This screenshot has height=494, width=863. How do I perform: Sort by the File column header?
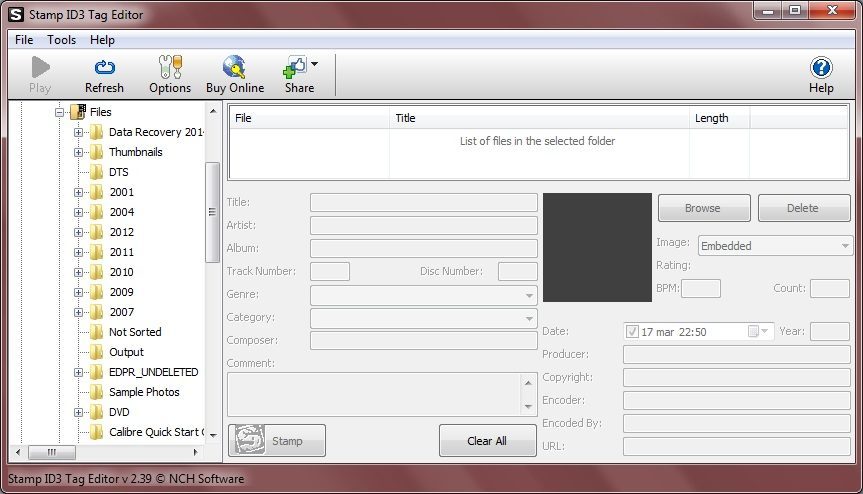pos(309,118)
